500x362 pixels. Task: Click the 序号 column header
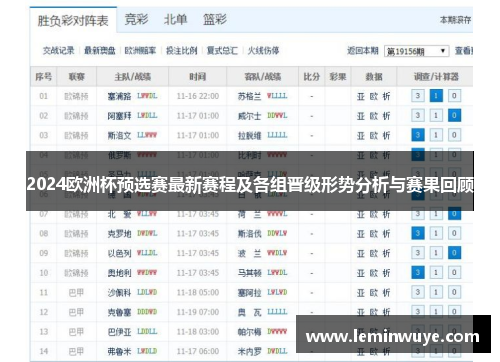point(44,77)
